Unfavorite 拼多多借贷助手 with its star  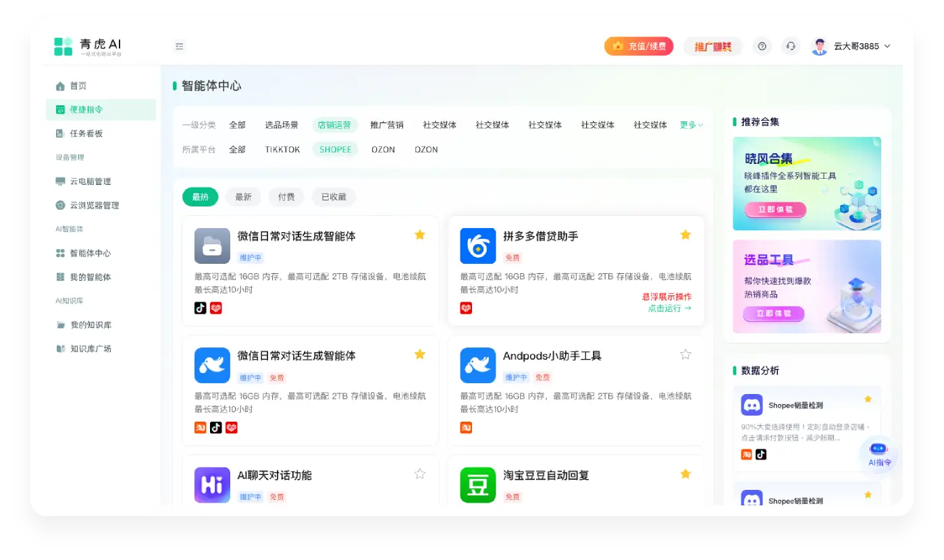point(685,235)
